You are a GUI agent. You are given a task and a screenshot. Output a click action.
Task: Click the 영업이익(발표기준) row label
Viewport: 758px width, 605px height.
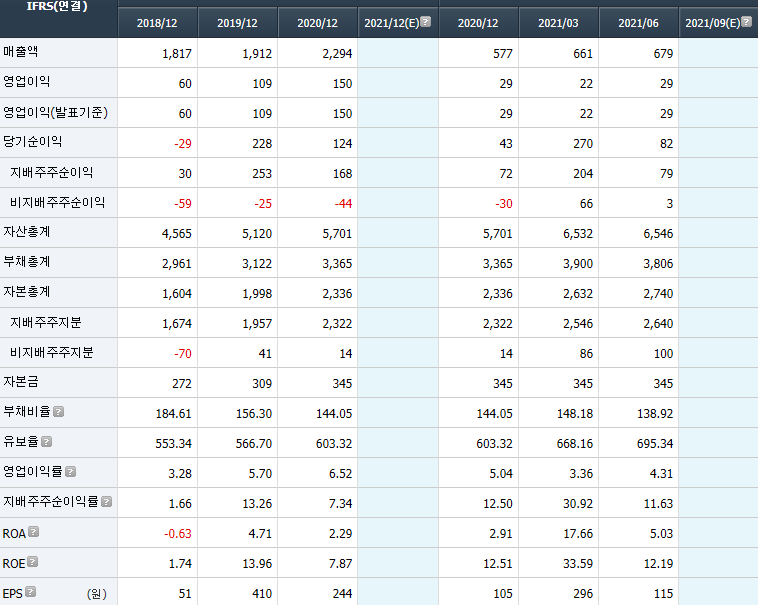(55, 113)
